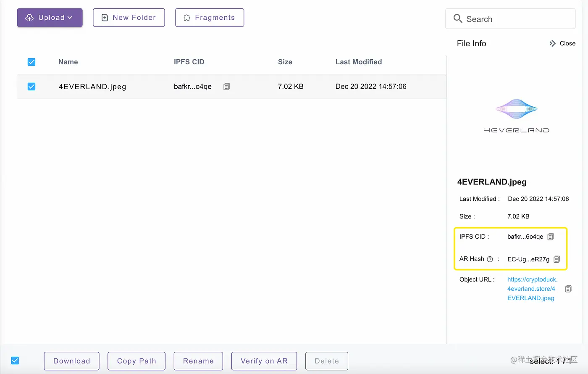The height and width of the screenshot is (374, 588).
Task: Click Verify on AR button
Action: (x=264, y=361)
